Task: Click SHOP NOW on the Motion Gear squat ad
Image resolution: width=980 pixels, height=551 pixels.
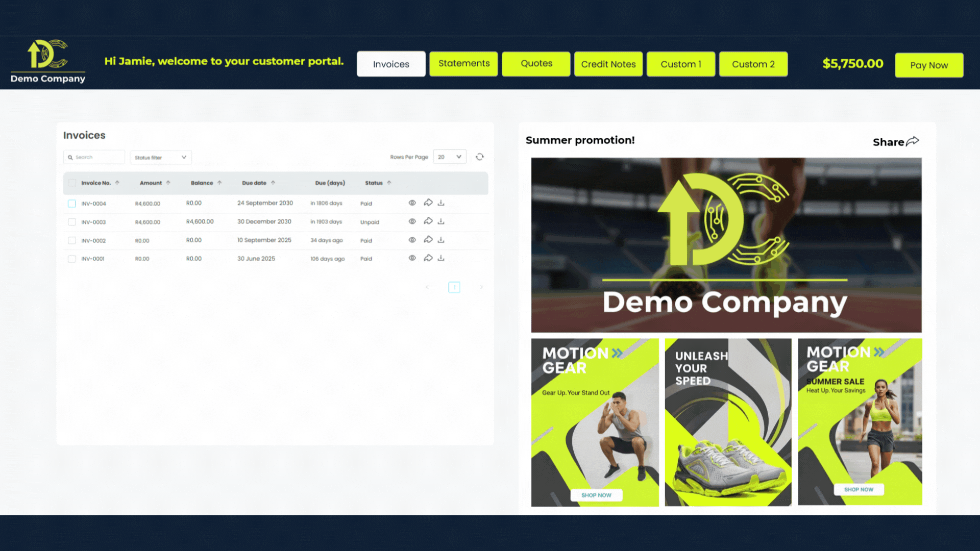Action: tap(596, 495)
